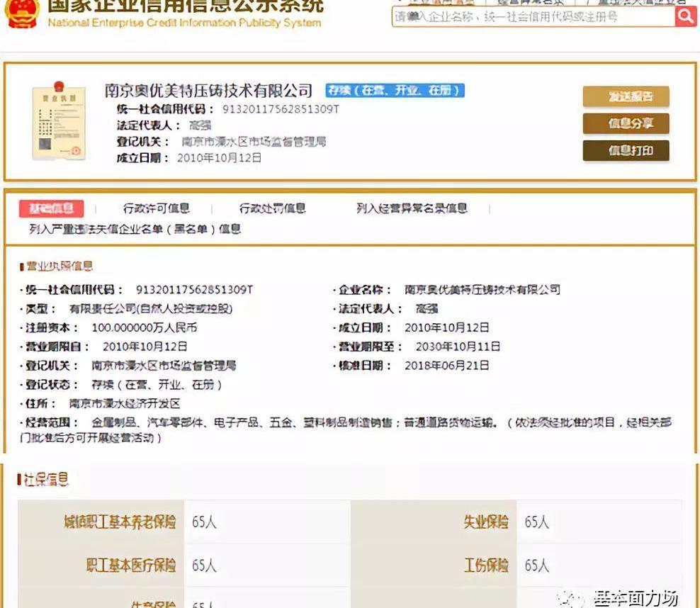700x608 pixels.
Task: Focus the enterprise name search field
Action: (533, 17)
